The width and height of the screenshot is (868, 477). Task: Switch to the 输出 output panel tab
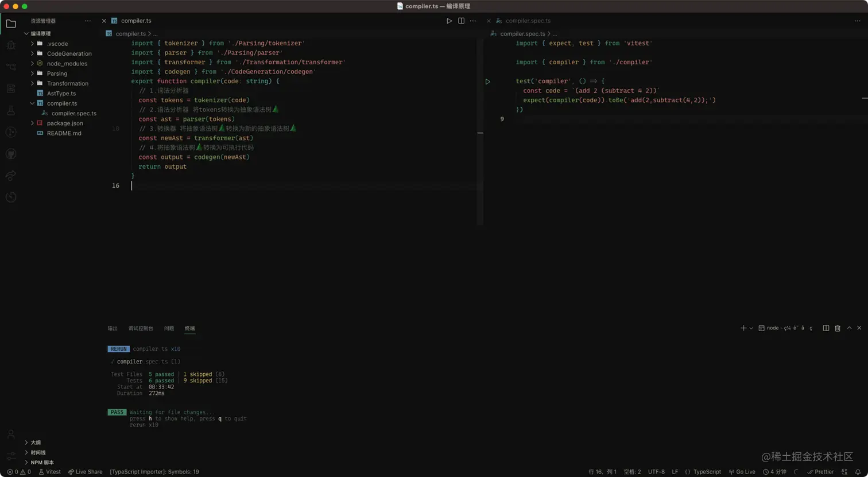113,328
